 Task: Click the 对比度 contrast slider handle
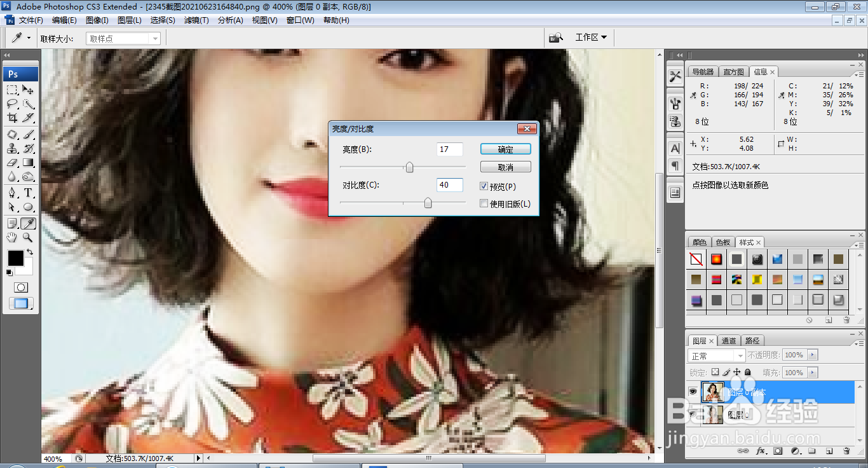coord(428,203)
